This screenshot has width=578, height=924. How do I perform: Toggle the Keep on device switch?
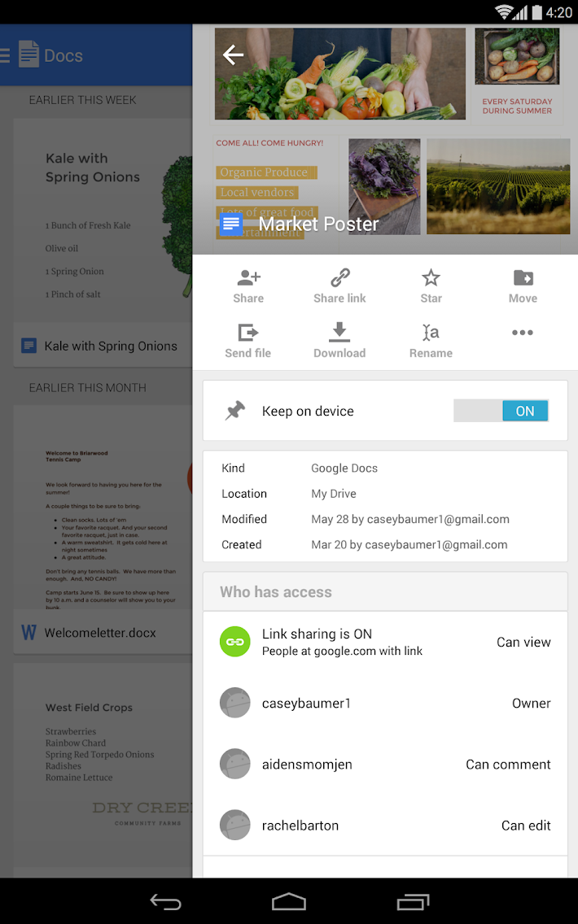pyautogui.click(x=501, y=411)
